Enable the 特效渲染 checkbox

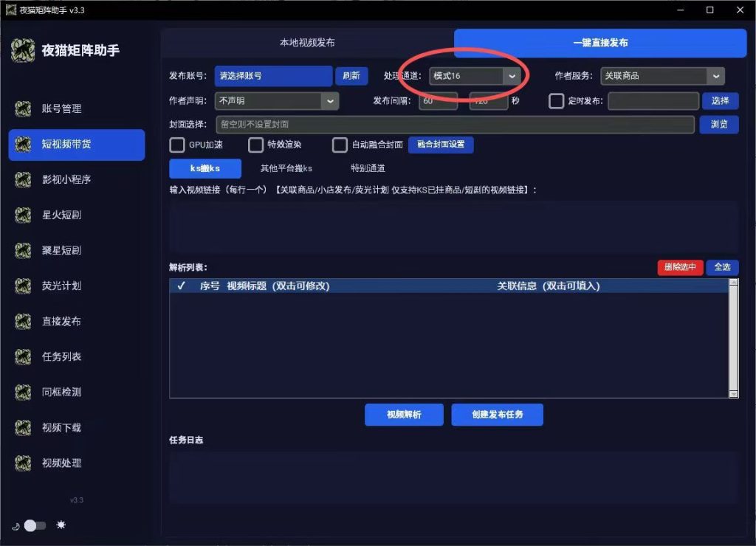click(x=255, y=145)
